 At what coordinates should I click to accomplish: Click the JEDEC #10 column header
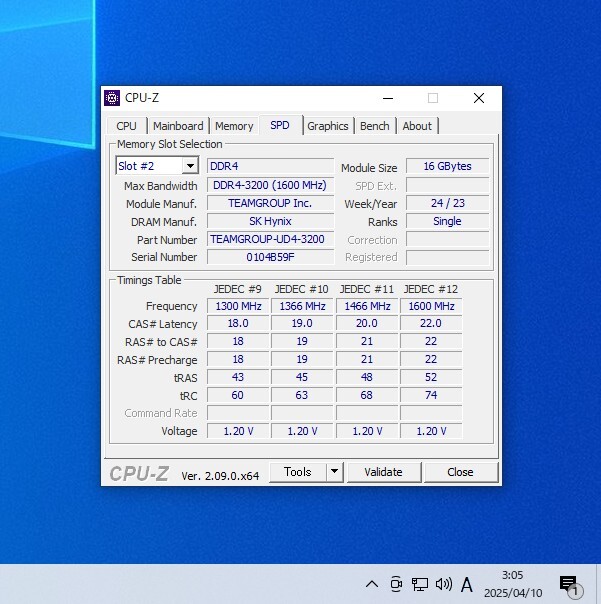pos(302,289)
